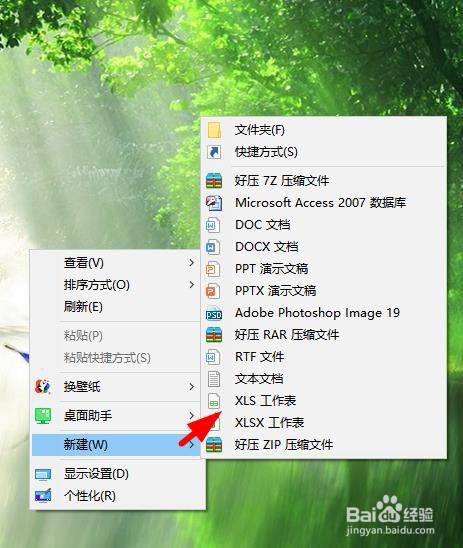Screen dimensions: 463x548
Task: Click the shortcut arrow icon beside 快捷方式(S)
Action: point(214,152)
